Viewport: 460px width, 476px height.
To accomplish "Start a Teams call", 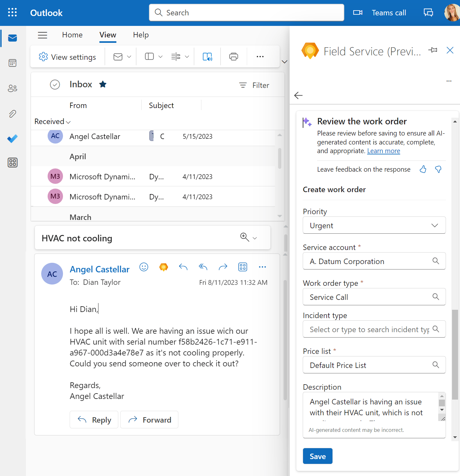I will tap(380, 12).
